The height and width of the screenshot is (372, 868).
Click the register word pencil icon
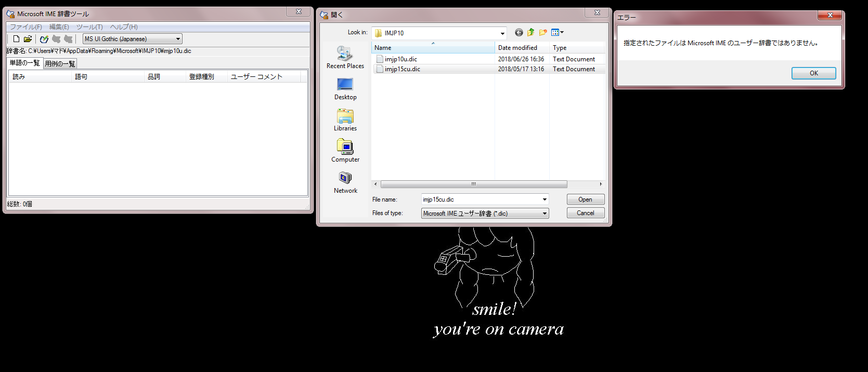[44, 39]
